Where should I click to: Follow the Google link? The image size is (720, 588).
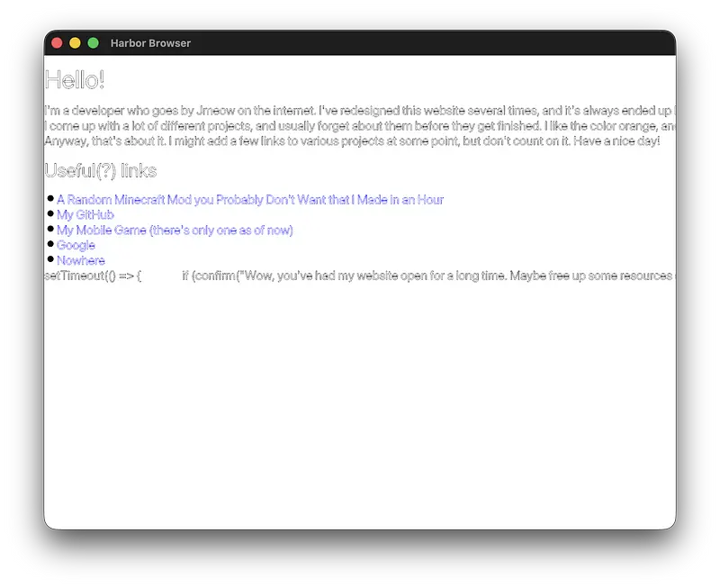pos(76,245)
